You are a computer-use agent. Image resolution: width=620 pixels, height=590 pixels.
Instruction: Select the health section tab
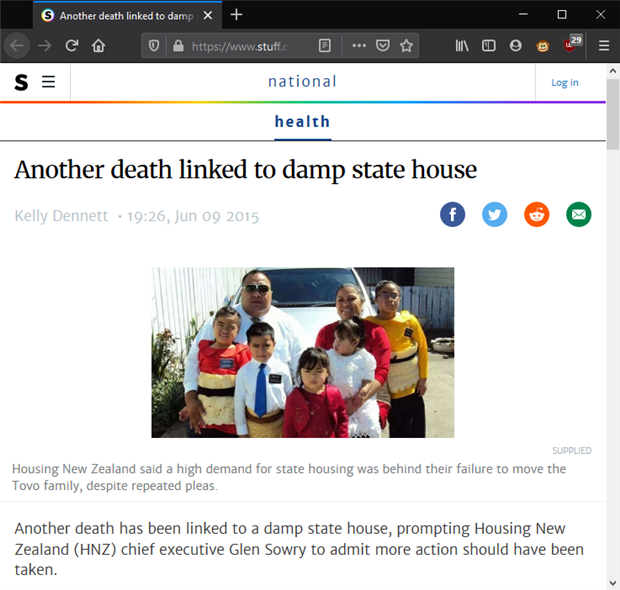(x=302, y=122)
